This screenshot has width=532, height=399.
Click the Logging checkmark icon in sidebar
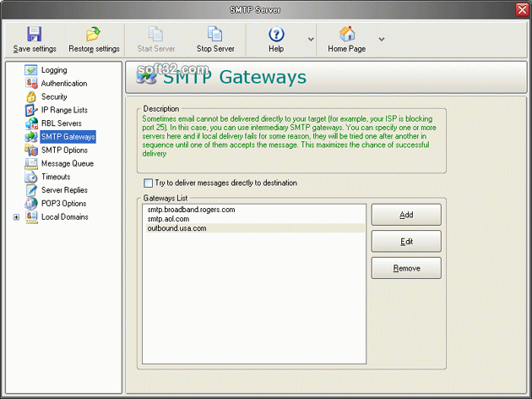point(31,70)
